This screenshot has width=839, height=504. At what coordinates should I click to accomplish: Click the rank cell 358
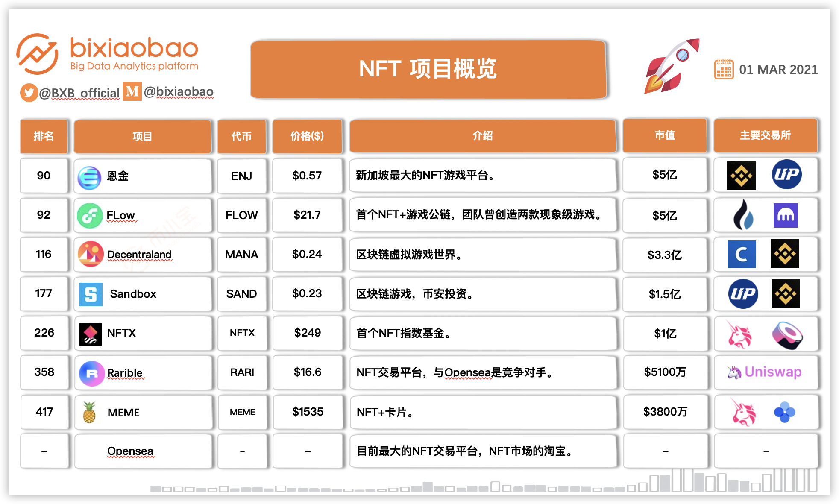pos(44,372)
